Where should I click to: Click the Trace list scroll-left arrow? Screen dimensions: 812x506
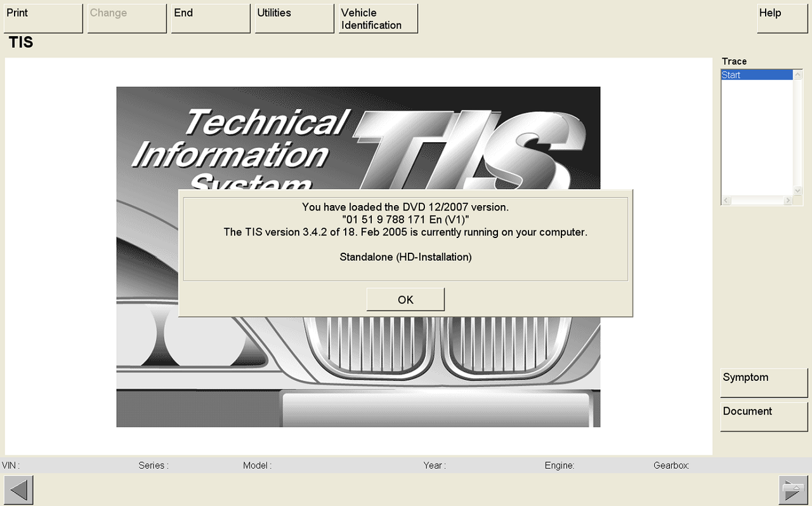[x=726, y=201]
